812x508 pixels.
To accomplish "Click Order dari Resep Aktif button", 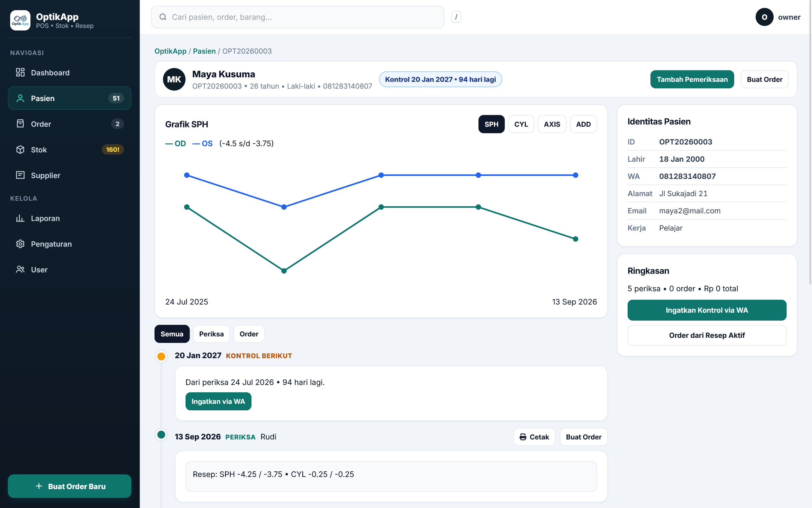I will [707, 335].
